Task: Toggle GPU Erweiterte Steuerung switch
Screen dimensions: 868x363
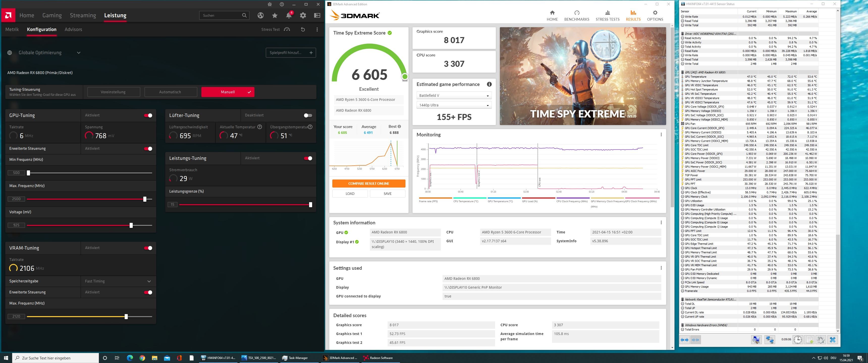Action: coord(148,148)
